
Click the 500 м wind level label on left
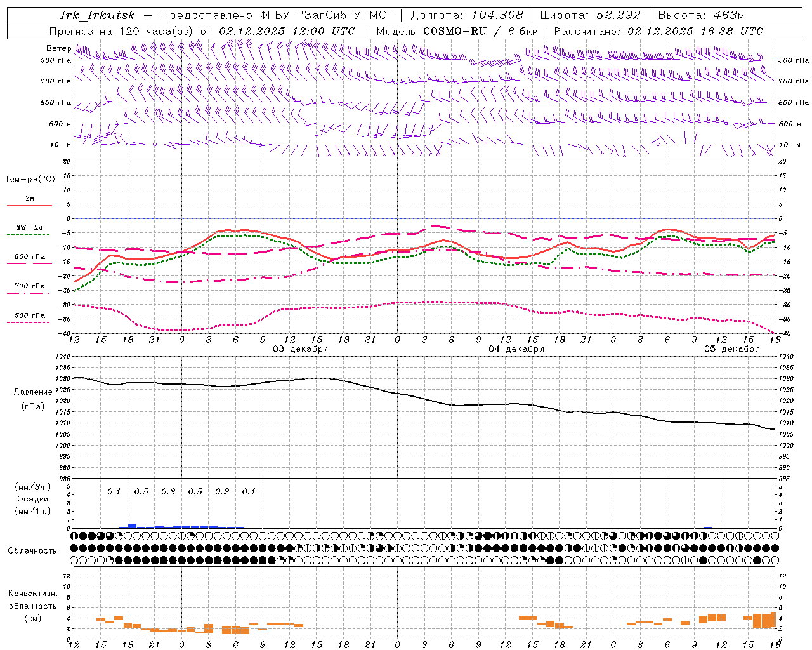tap(61, 124)
